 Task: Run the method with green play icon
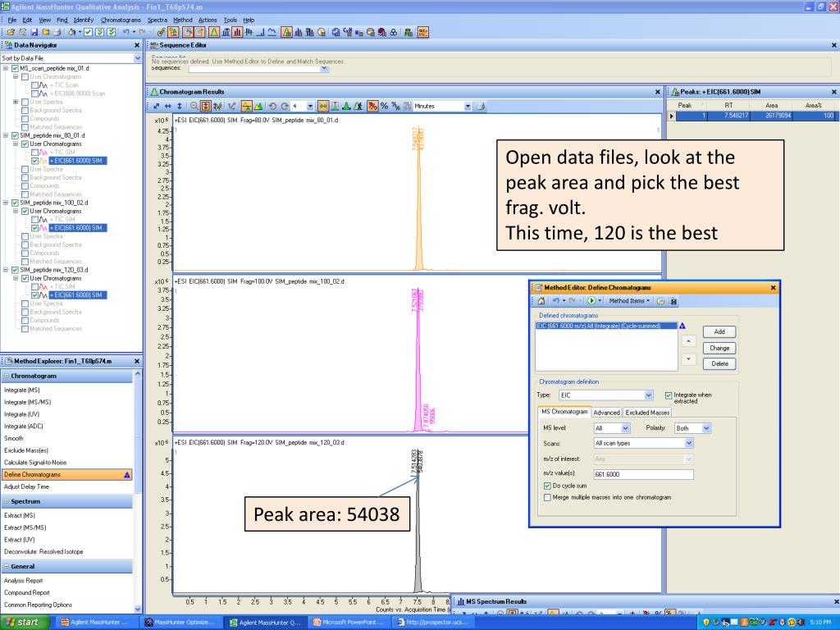[591, 301]
